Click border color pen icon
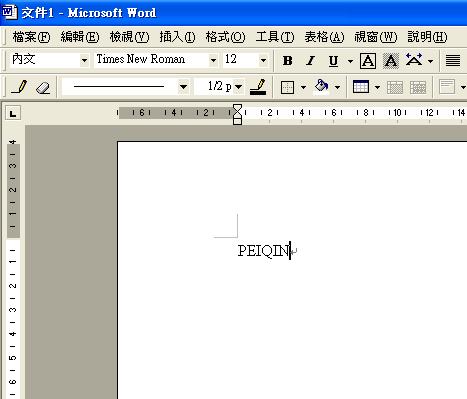Viewport: 467px width, 399px height. point(258,87)
